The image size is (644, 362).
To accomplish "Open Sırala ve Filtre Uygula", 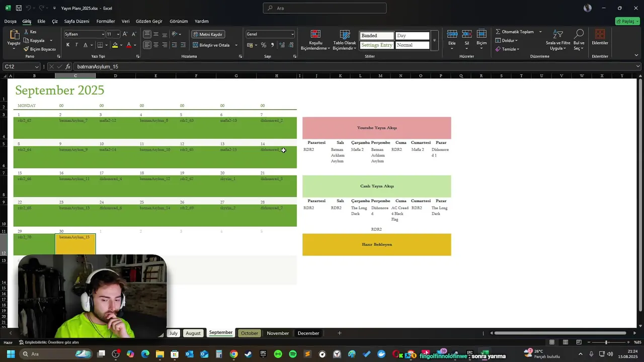I will (558, 40).
